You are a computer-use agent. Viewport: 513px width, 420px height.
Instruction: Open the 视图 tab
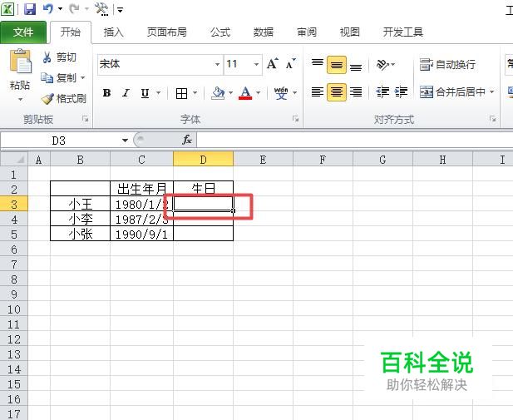350,32
